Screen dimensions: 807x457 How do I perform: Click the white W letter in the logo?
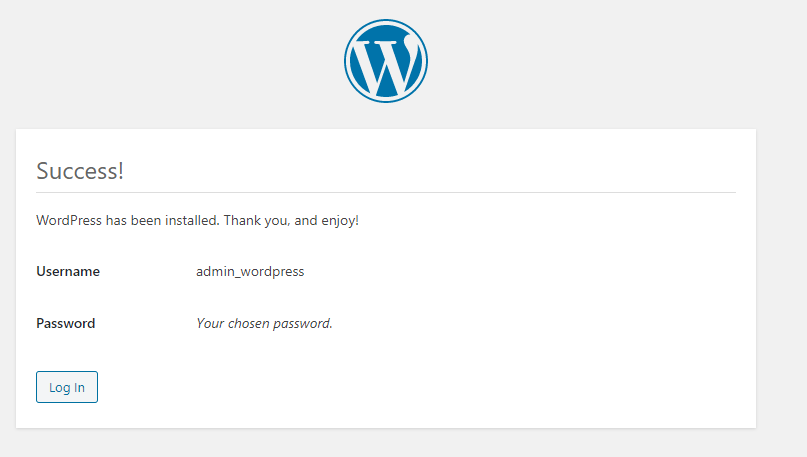coord(386,66)
